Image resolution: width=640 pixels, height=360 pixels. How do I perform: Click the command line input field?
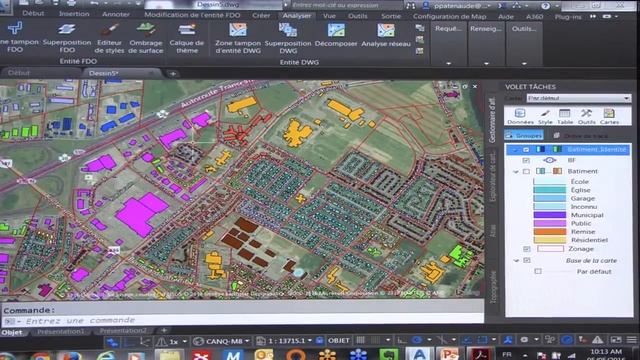click(242, 320)
